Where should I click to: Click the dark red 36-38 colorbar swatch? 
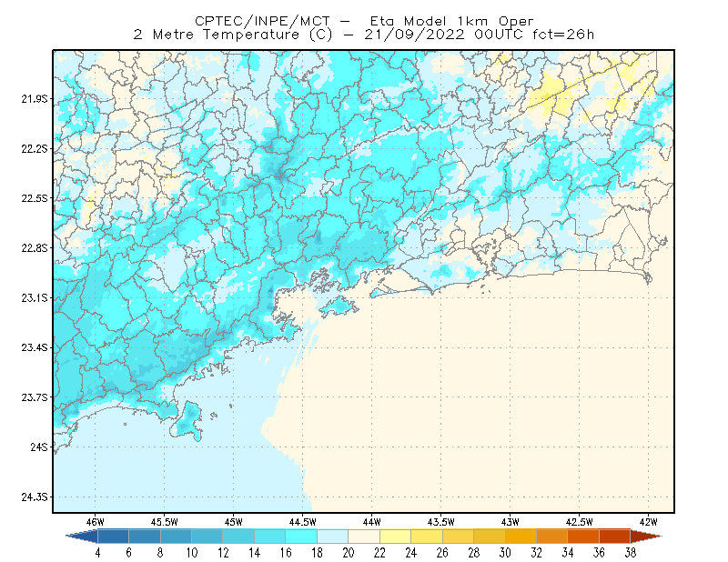(x=615, y=537)
